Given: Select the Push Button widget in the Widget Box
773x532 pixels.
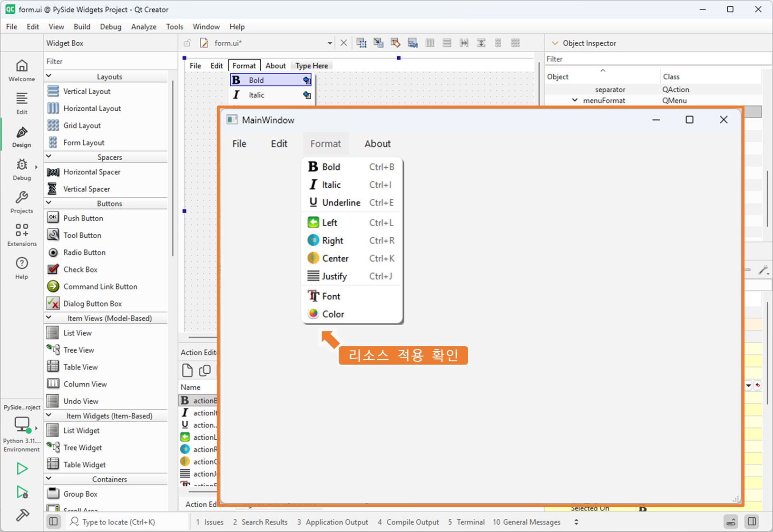Looking at the screenshot, I should pyautogui.click(x=106, y=218).
